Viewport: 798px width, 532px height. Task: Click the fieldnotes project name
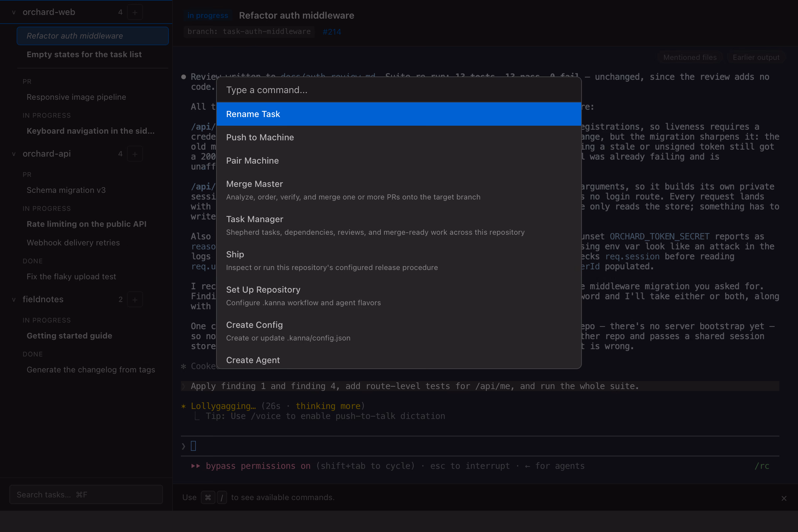pyautogui.click(x=43, y=300)
